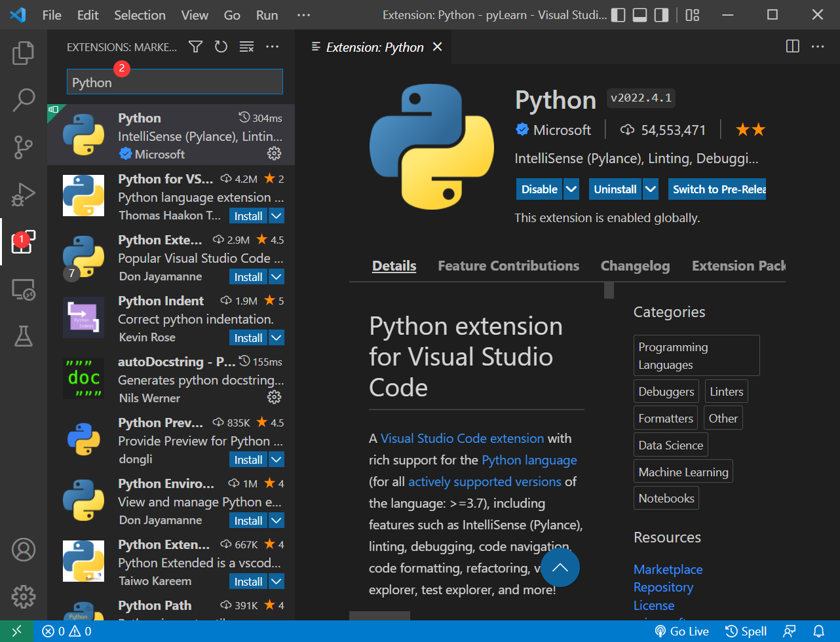Expand the hidden menus ellipsis in menu bar
The image size is (840, 642).
pos(303,14)
